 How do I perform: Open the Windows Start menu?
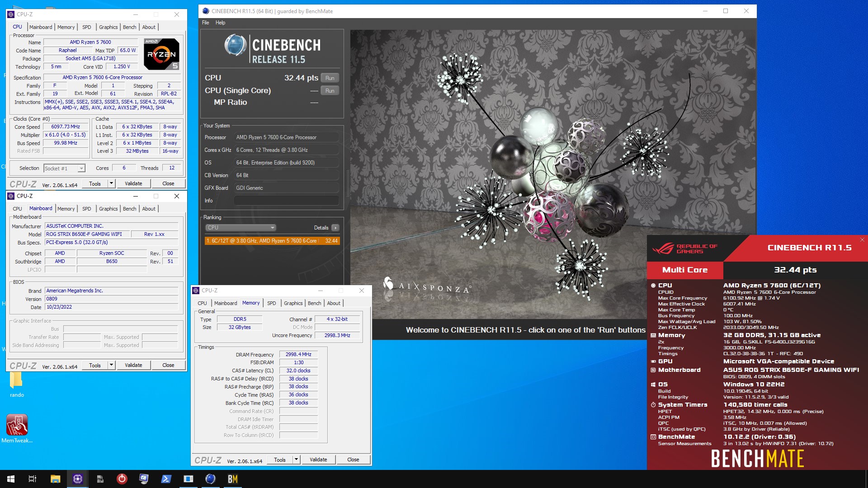[x=10, y=479]
